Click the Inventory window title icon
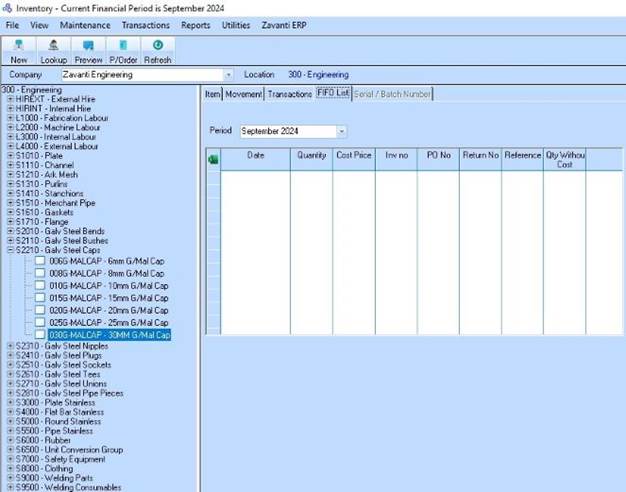The image size is (626, 492). [x=8, y=8]
